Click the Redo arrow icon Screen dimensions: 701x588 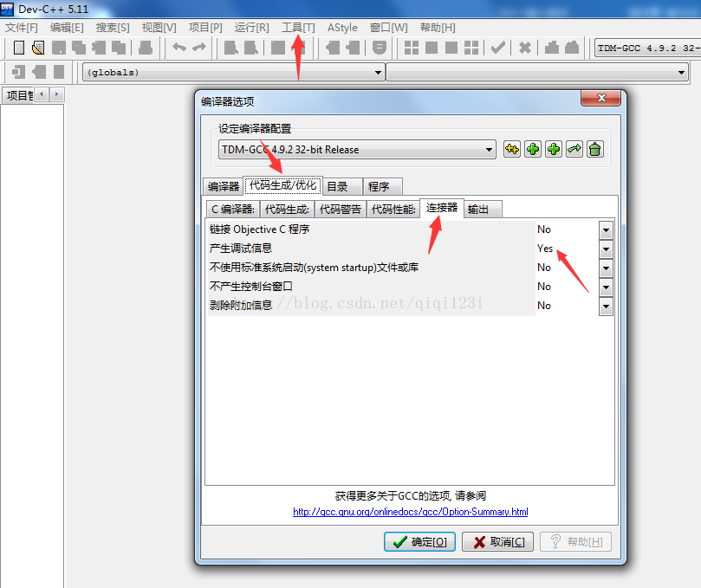(x=199, y=48)
